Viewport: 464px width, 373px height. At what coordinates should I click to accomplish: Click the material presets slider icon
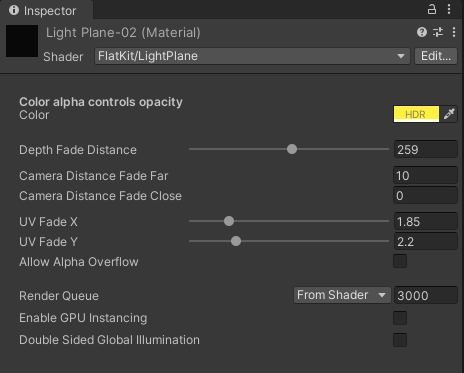point(438,32)
